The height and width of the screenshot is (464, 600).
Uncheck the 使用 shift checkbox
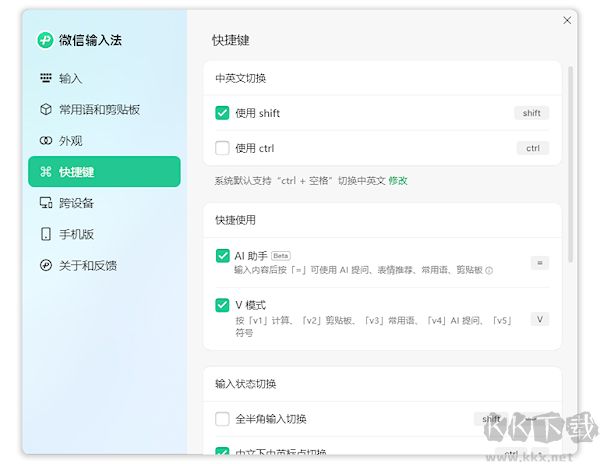[x=222, y=113]
